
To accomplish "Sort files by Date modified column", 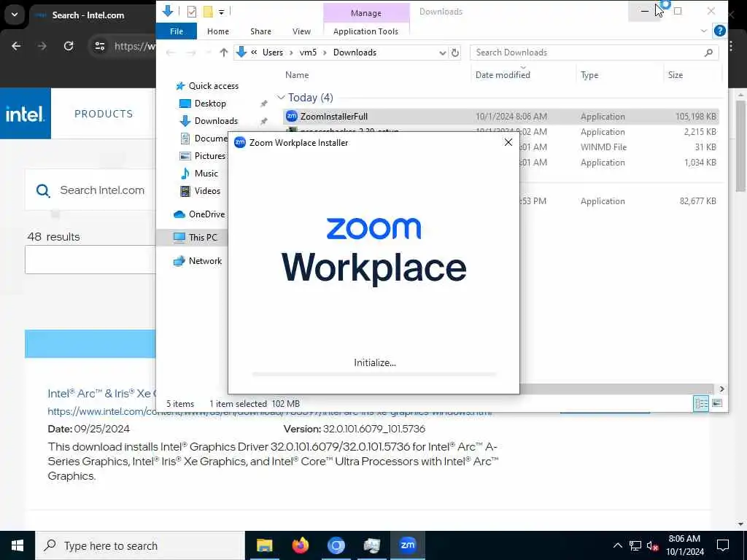I will tap(503, 75).
